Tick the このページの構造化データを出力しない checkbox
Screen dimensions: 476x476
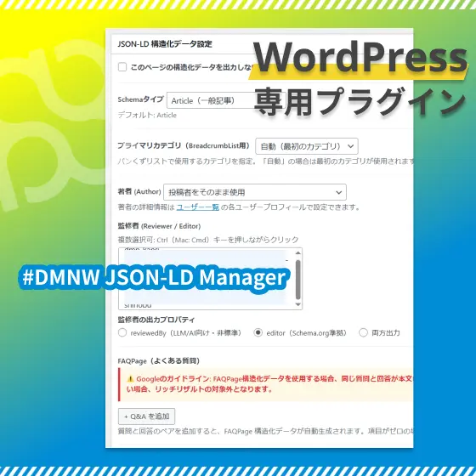[x=122, y=67]
